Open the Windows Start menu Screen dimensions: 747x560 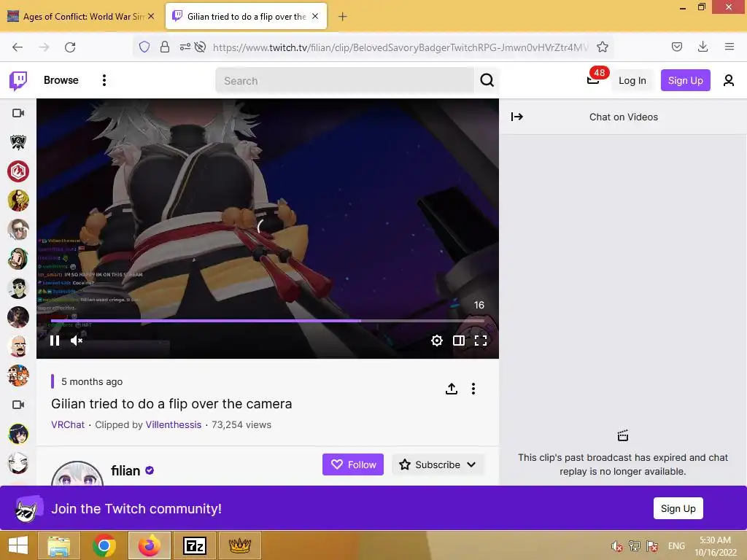[18, 545]
